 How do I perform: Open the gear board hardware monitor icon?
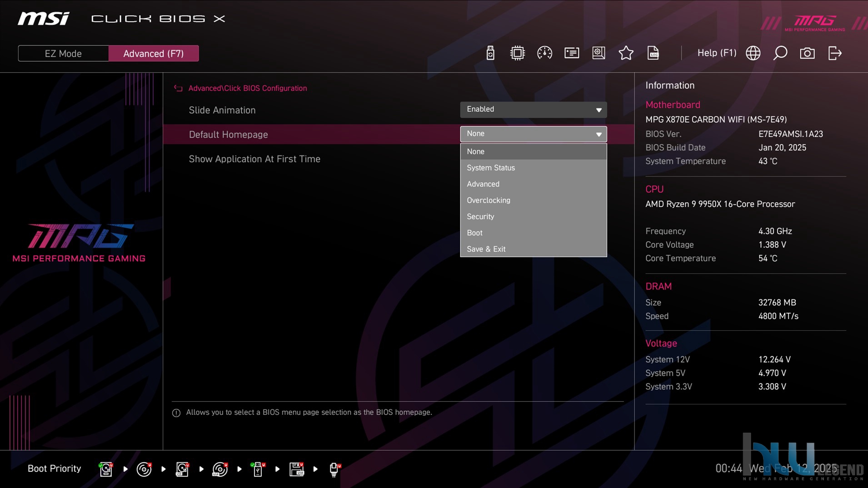click(599, 53)
